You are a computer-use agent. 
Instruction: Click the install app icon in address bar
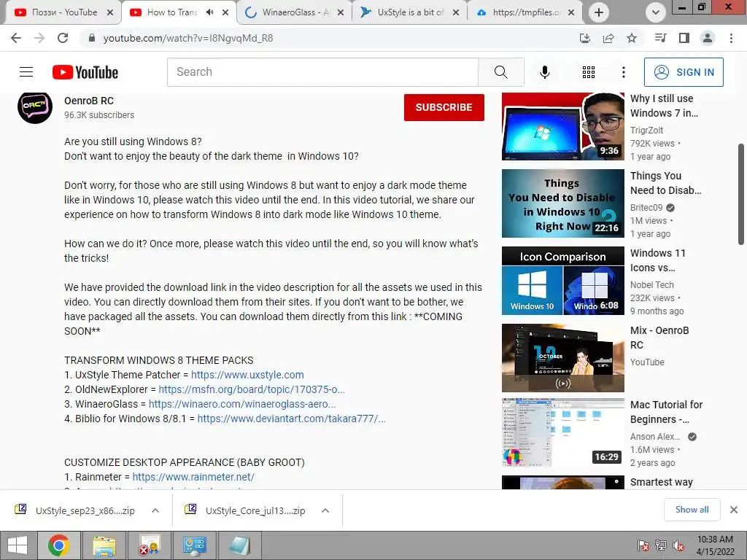pyautogui.click(x=585, y=38)
